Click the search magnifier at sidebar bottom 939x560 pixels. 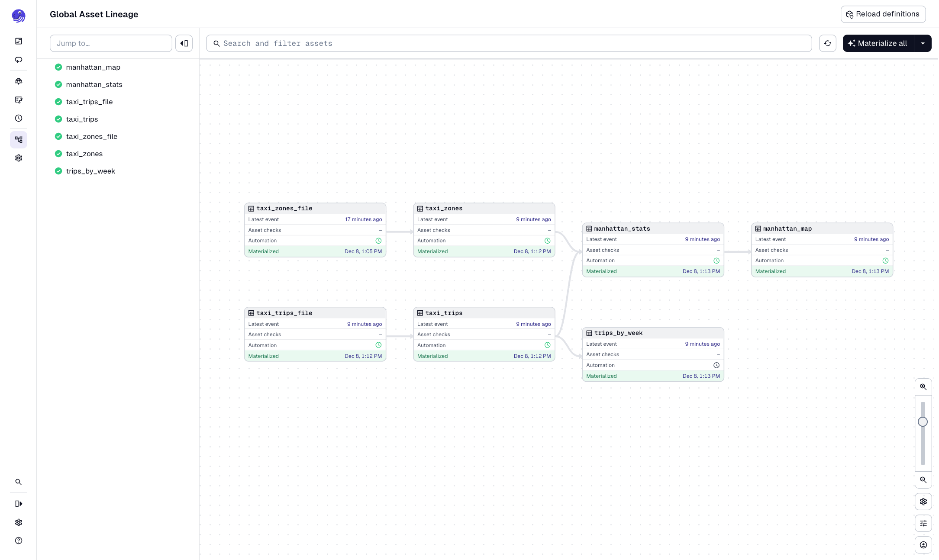(x=19, y=482)
